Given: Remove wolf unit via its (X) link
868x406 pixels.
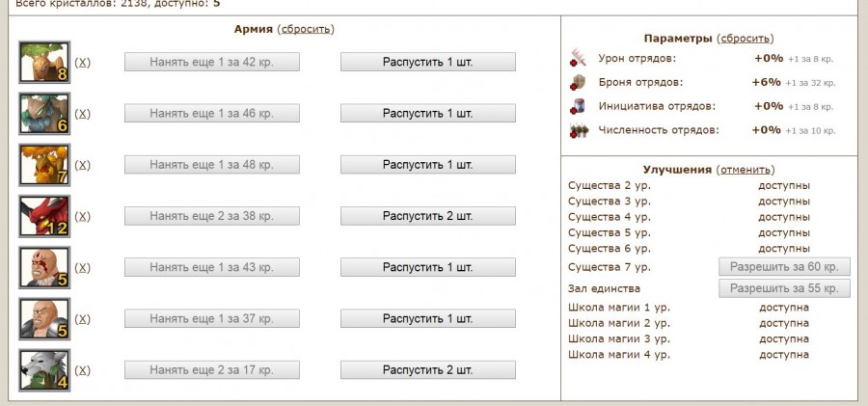Looking at the screenshot, I should [x=82, y=370].
